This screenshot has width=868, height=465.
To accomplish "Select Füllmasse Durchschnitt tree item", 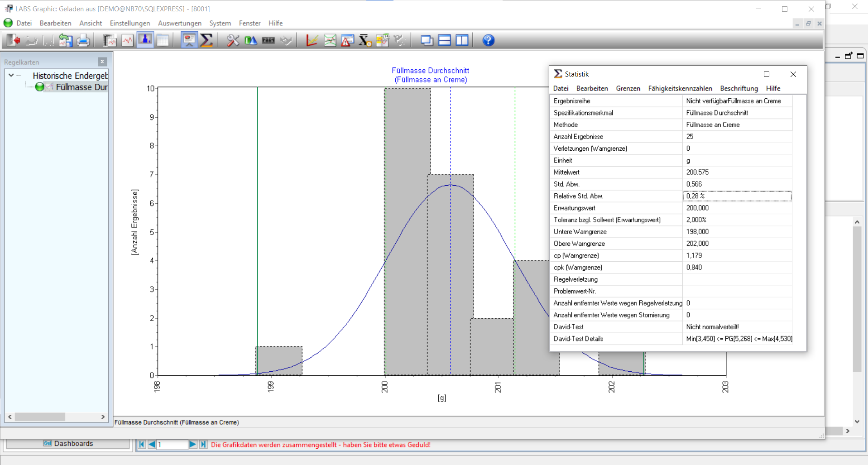I will pos(82,87).
